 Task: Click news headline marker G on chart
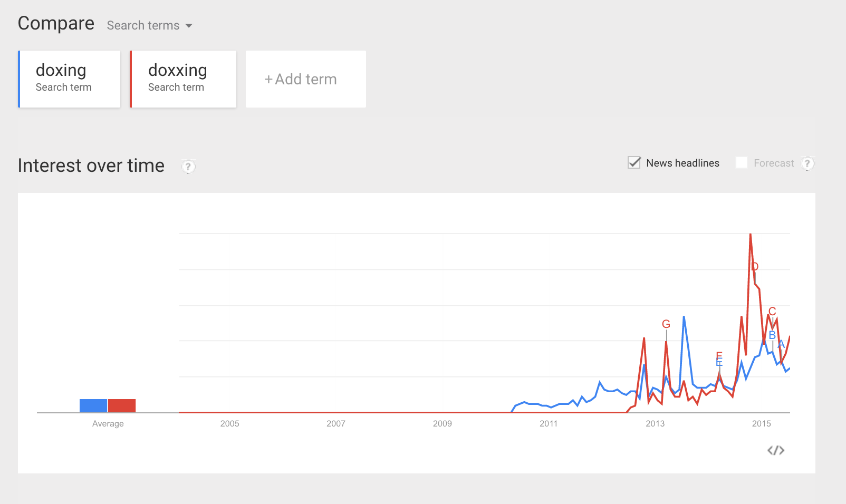[x=666, y=324]
